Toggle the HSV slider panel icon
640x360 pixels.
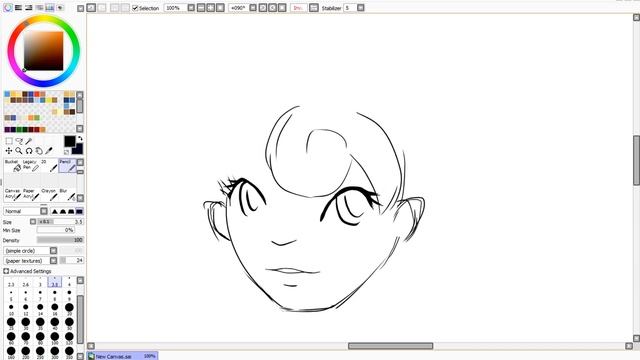[29, 7]
